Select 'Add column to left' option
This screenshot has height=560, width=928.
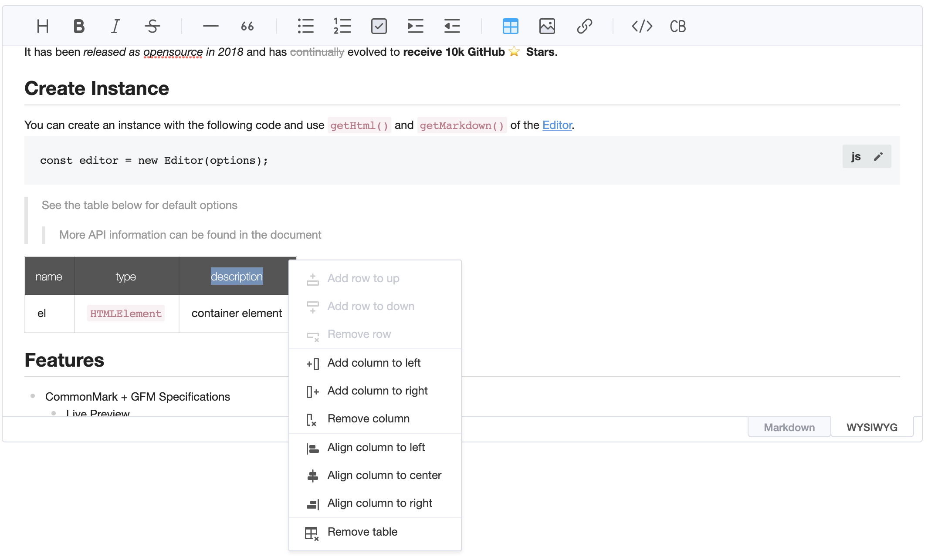coord(374,362)
